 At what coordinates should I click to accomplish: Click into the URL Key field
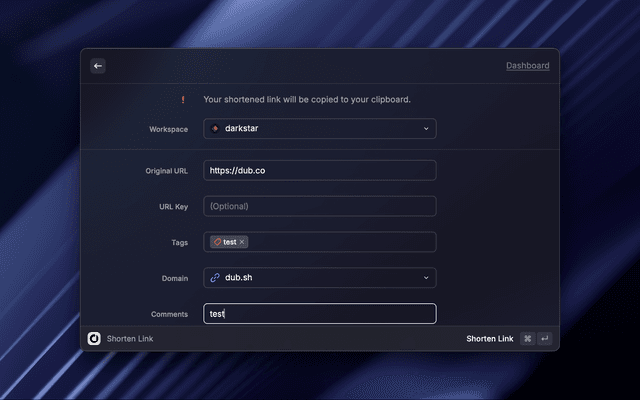coord(319,206)
